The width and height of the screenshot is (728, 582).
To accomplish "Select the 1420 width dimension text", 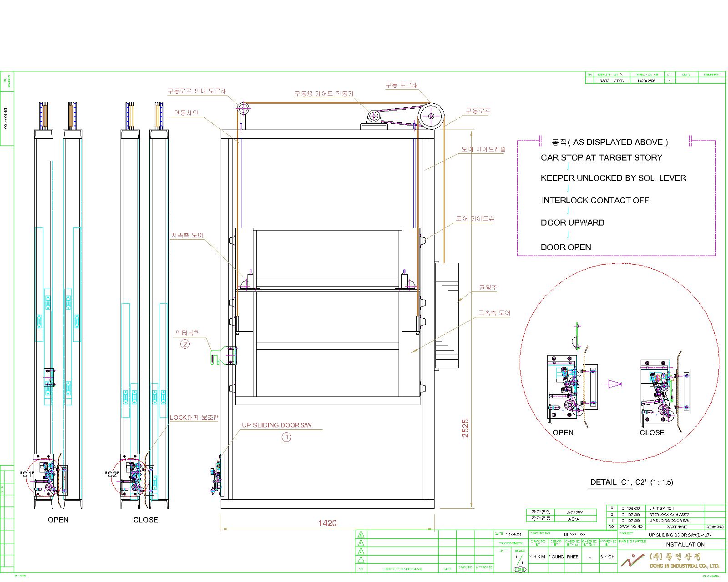I will click(x=327, y=523).
